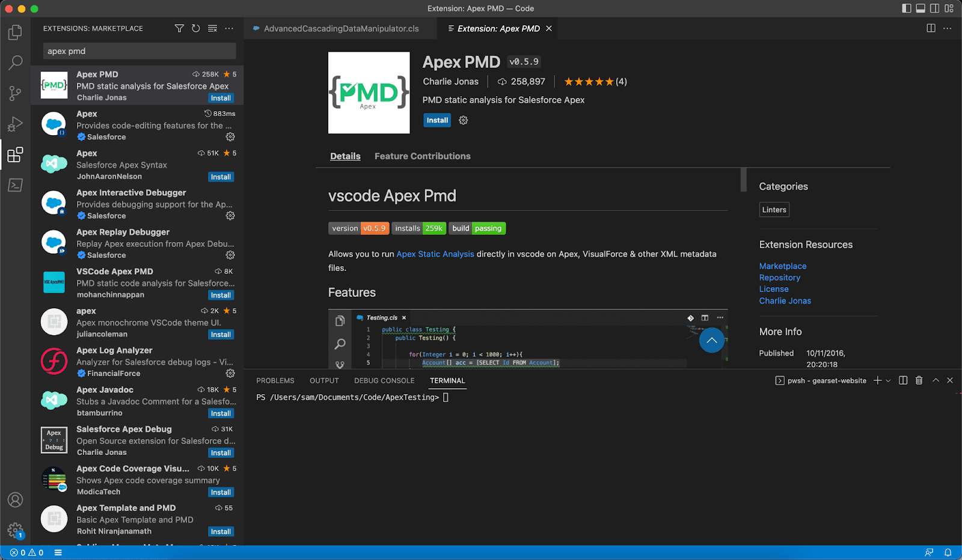
Task: Open the Source Control view
Action: click(15, 93)
